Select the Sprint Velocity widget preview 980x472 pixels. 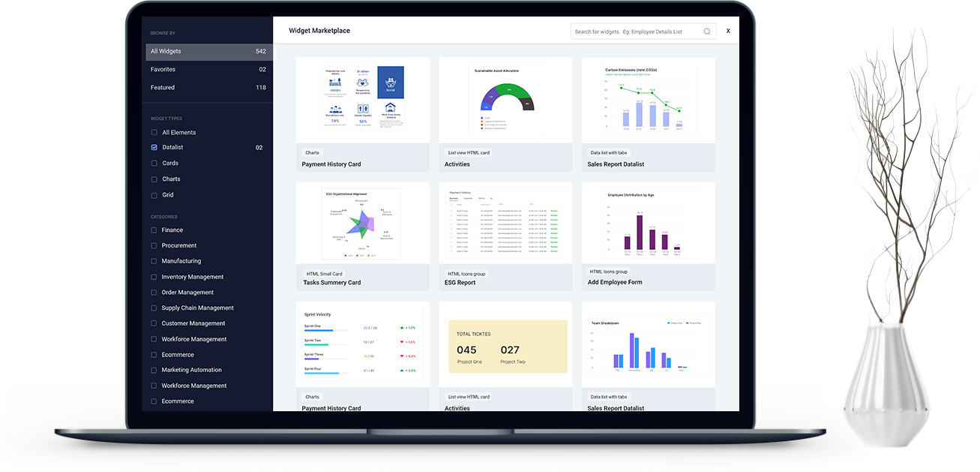click(x=363, y=344)
